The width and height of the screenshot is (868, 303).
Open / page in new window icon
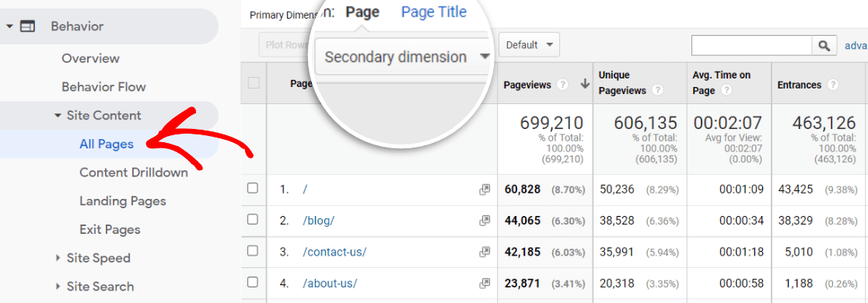click(485, 190)
